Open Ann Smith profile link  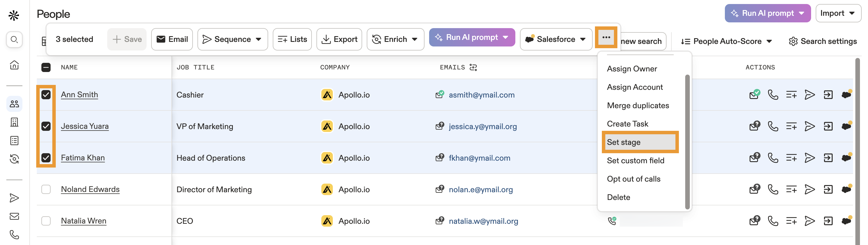pyautogui.click(x=80, y=95)
